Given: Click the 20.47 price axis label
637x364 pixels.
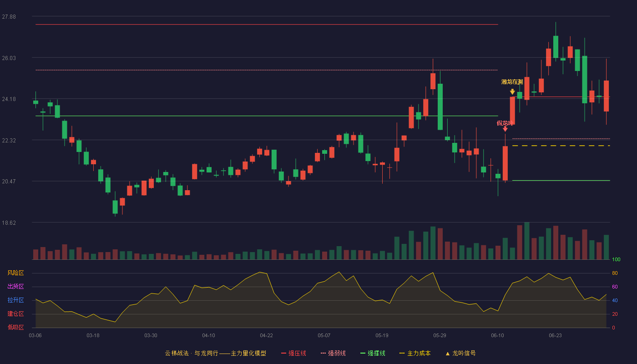Looking at the screenshot, I should coord(9,182).
